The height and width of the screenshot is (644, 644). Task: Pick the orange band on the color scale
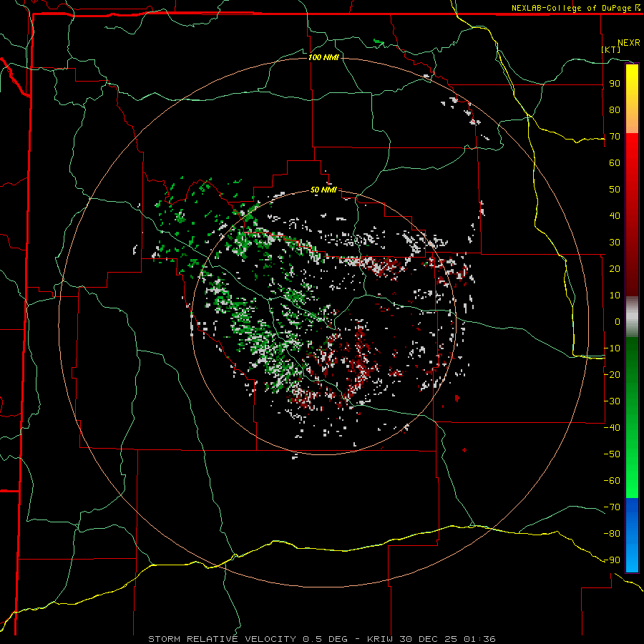tap(632, 122)
